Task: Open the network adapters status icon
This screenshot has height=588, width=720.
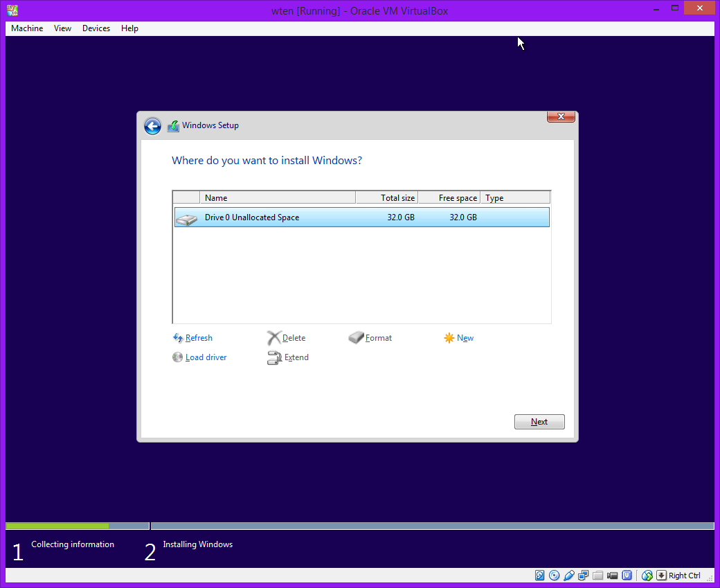Action: click(584, 576)
